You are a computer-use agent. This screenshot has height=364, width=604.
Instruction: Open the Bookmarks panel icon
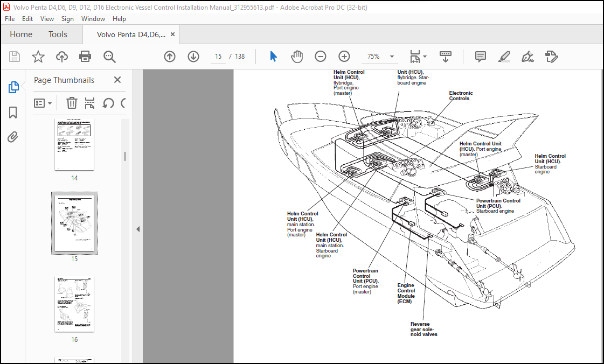click(x=13, y=113)
